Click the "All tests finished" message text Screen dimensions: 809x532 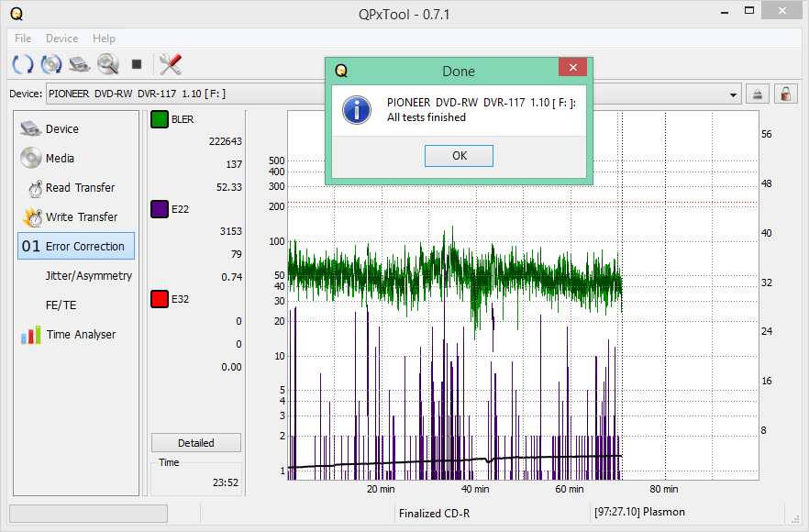(x=427, y=117)
